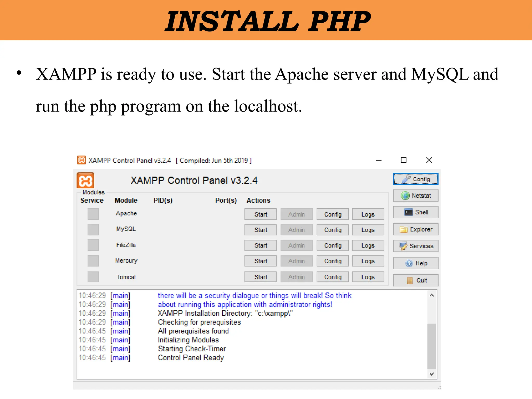
Task: Click the FileZilla module name
Action: click(126, 245)
